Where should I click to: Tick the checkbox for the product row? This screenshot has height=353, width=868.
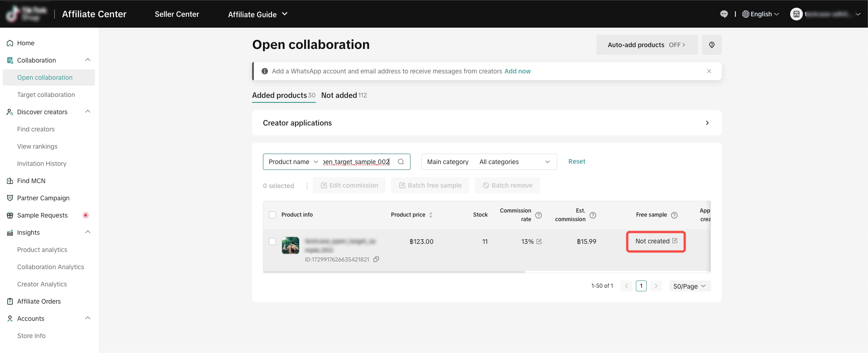pyautogui.click(x=272, y=242)
